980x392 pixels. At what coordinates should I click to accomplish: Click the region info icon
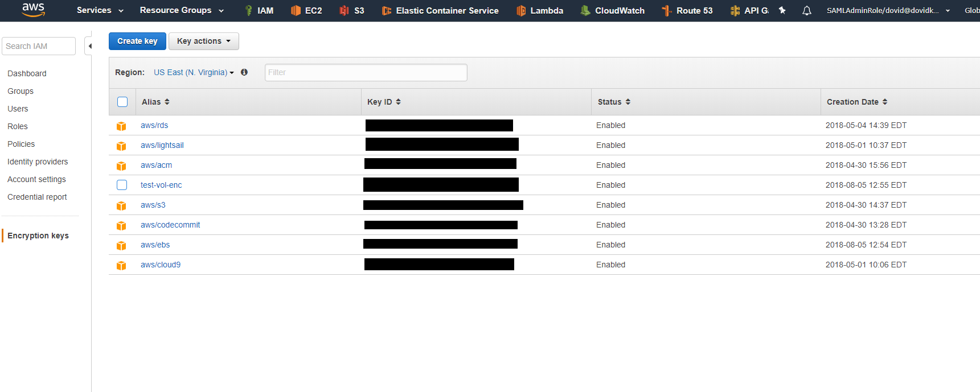[244, 72]
